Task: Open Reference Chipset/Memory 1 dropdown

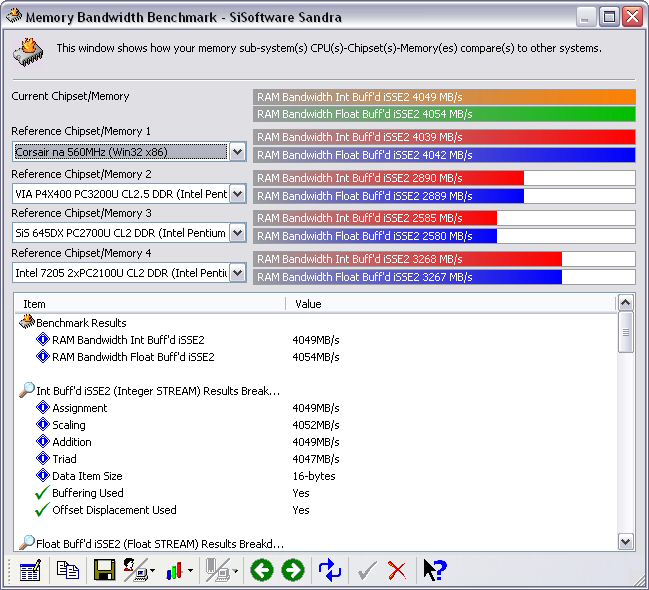Action: tap(237, 152)
